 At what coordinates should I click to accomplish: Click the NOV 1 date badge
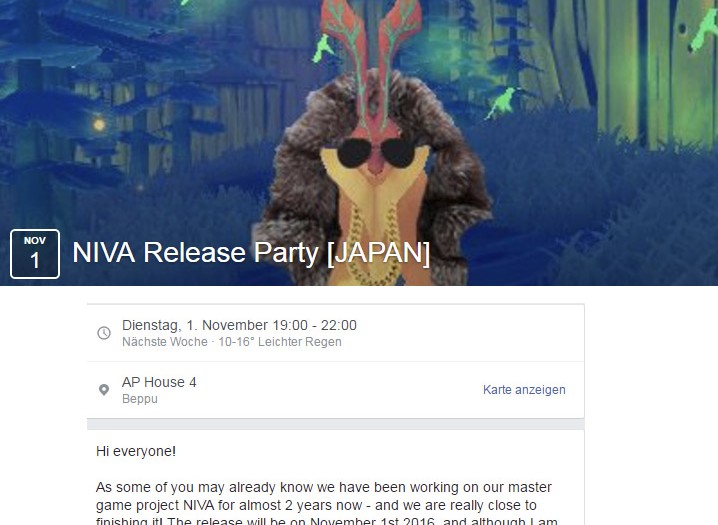[35, 254]
